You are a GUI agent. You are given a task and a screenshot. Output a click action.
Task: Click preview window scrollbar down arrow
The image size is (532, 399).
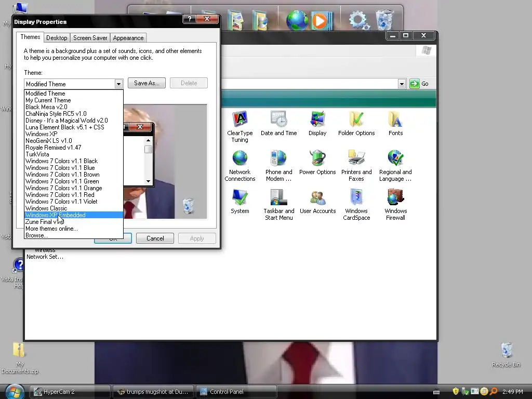tap(148, 181)
